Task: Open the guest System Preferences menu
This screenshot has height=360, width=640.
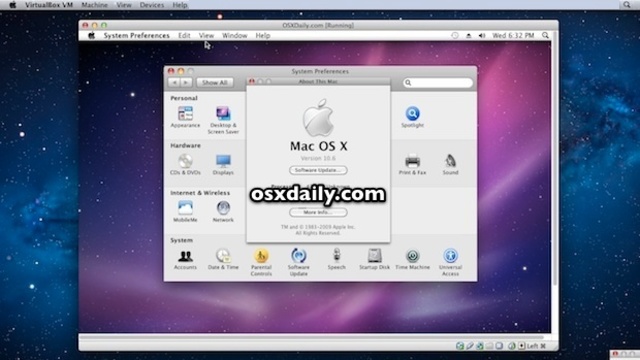Action: point(136,36)
